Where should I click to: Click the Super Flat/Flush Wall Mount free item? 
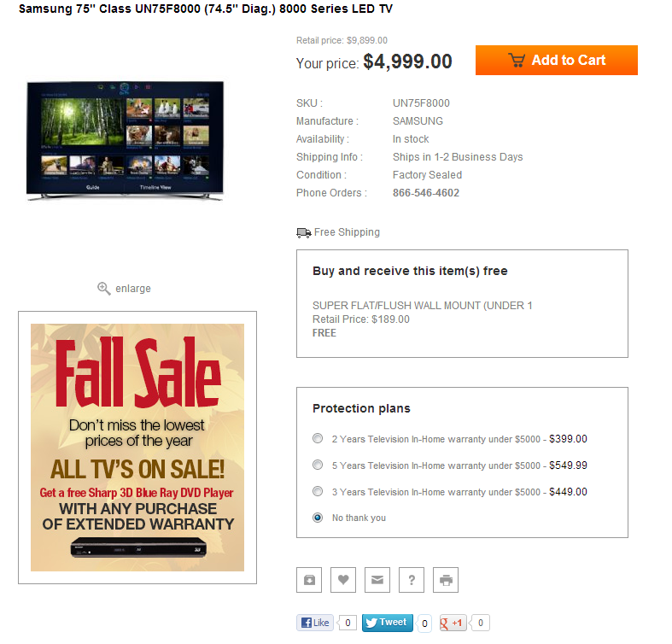click(x=422, y=306)
